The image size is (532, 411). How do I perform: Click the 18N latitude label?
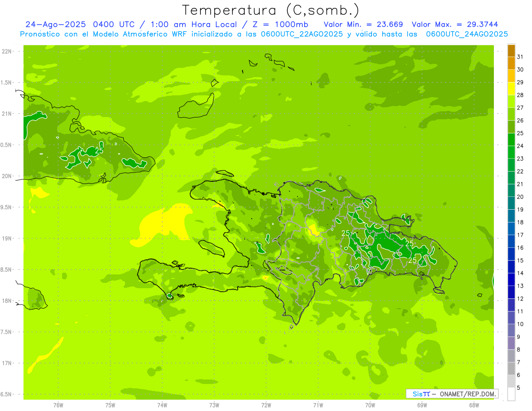tap(7, 301)
